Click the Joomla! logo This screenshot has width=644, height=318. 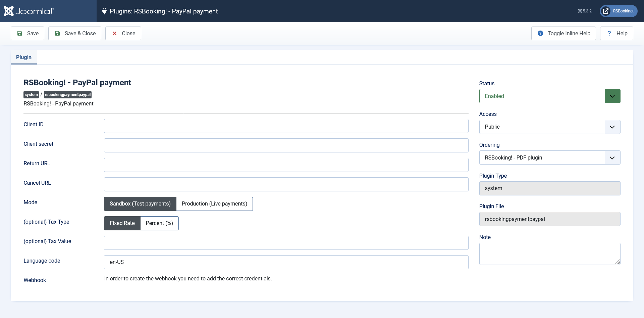[29, 11]
